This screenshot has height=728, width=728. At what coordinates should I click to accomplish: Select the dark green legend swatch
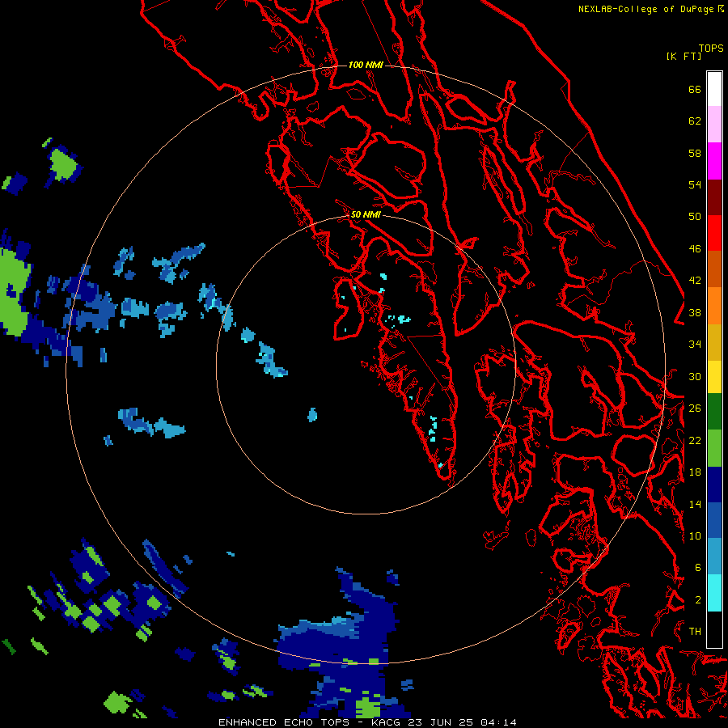coord(714,412)
